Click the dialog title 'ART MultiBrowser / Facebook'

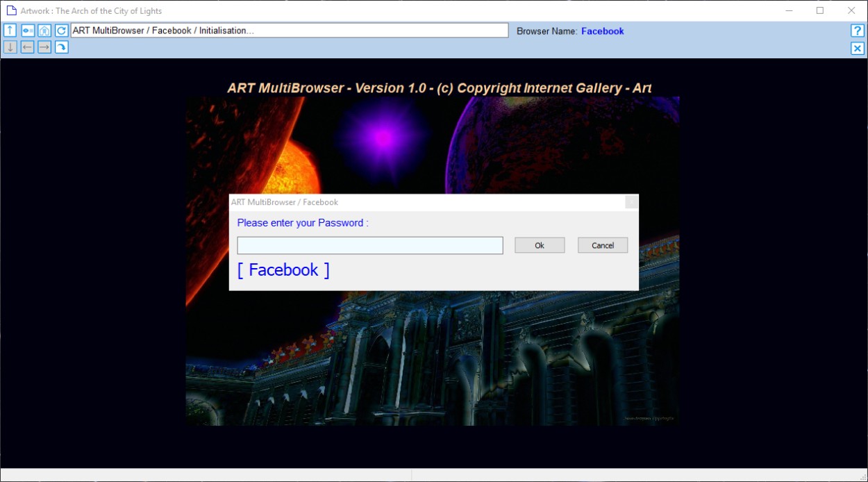point(285,202)
